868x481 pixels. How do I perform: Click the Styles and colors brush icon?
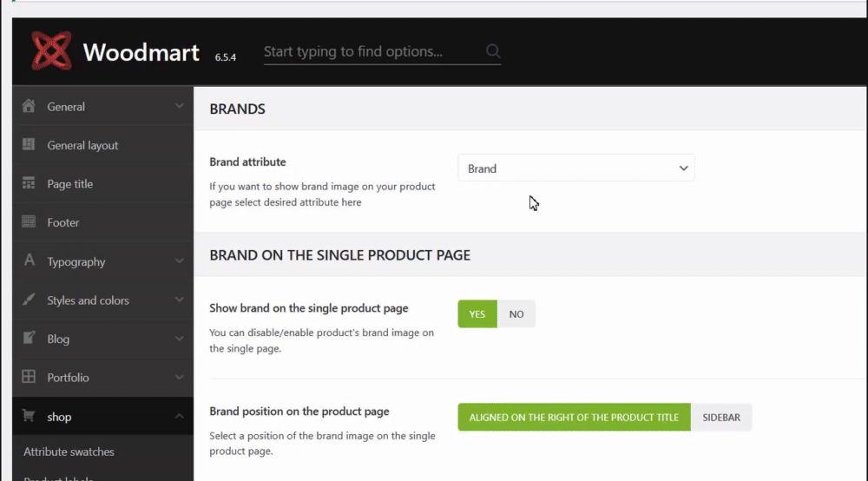point(29,300)
